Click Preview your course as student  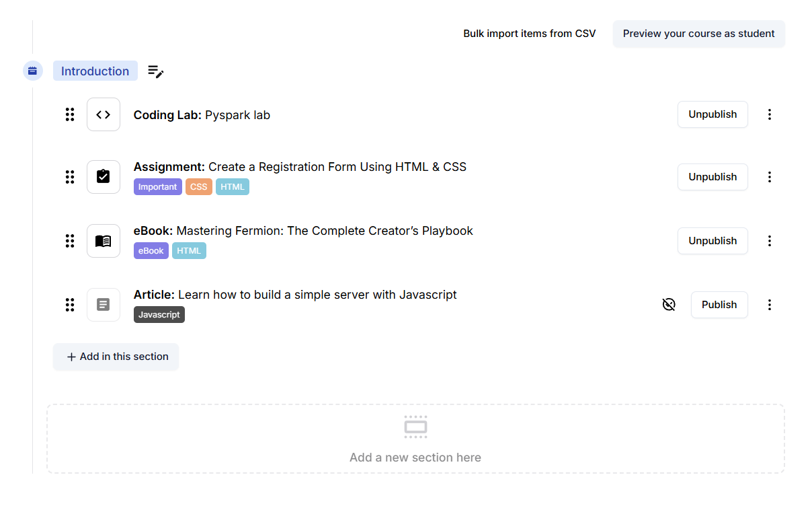[698, 34]
